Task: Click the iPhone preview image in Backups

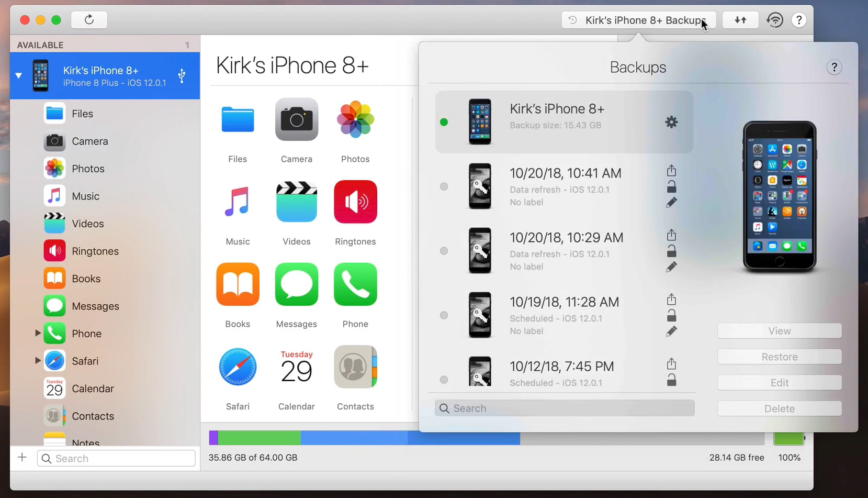Action: (x=780, y=196)
